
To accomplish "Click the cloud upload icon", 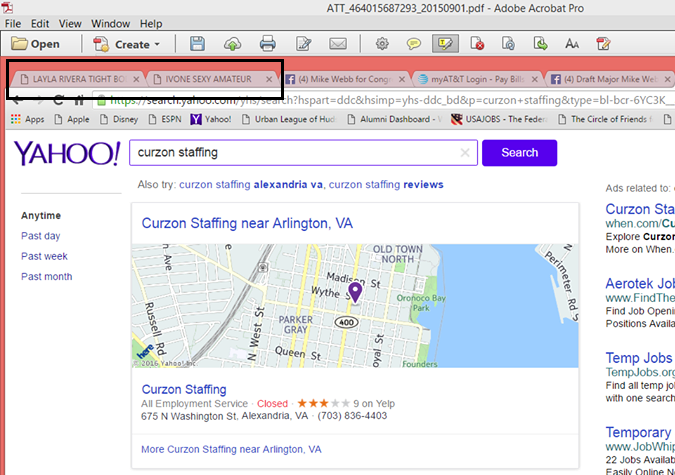I will pyautogui.click(x=232, y=43).
